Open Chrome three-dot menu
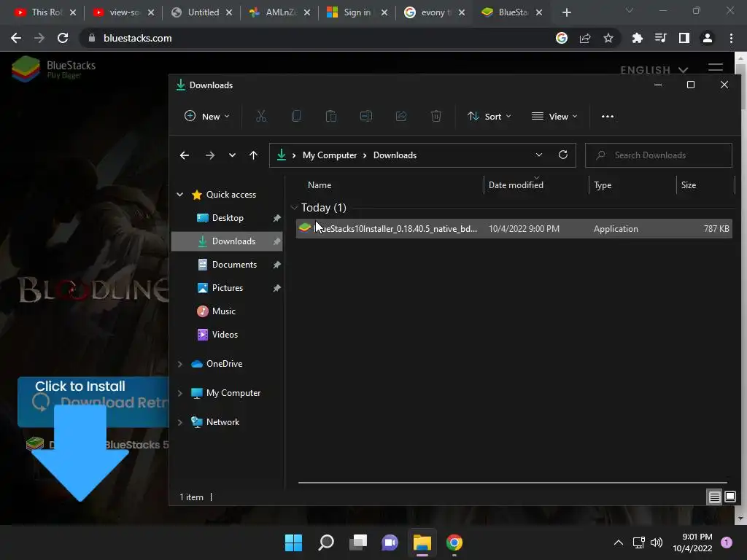Image resolution: width=747 pixels, height=560 pixels. [731, 38]
